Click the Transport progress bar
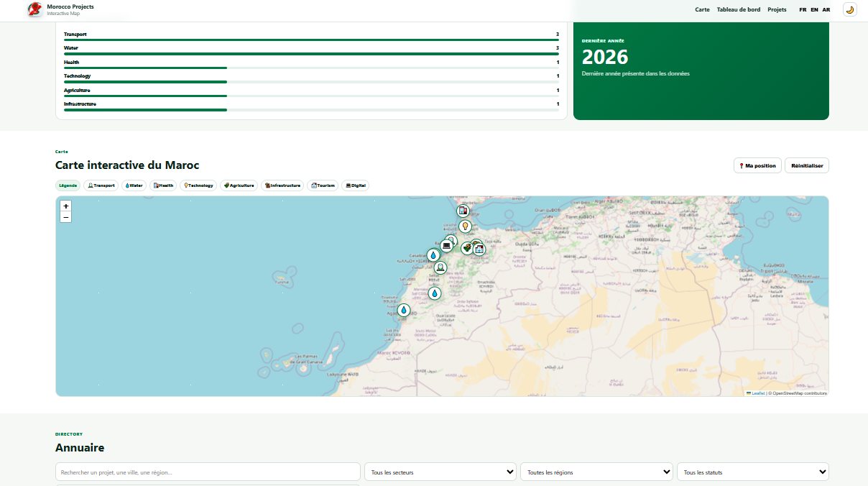 (x=311, y=40)
